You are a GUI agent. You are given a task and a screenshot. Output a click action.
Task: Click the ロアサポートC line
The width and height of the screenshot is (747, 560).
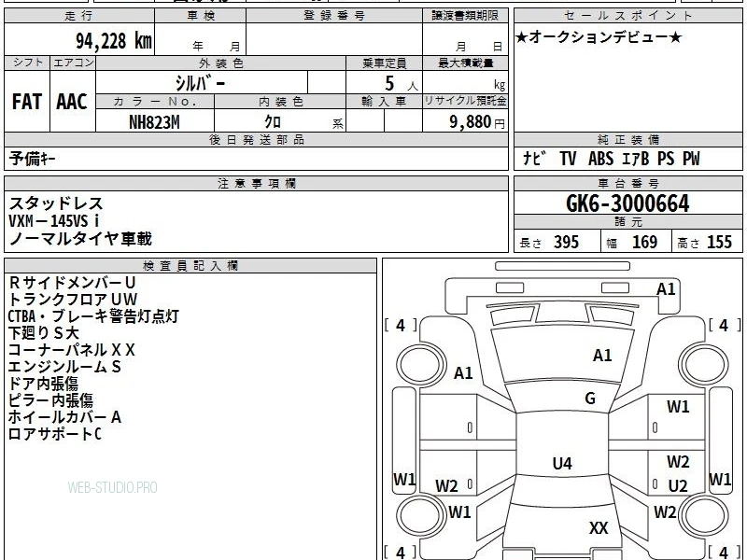55,433
